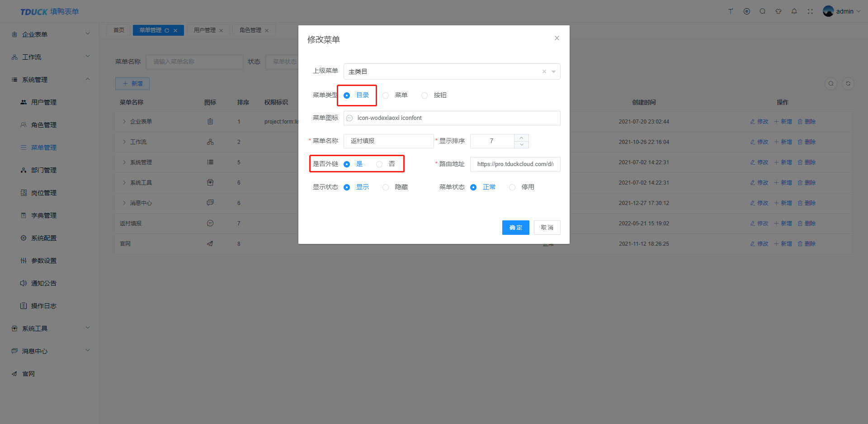The image size is (868, 424).
Task: Toggle search bar with round search icon
Action: pos(831,84)
